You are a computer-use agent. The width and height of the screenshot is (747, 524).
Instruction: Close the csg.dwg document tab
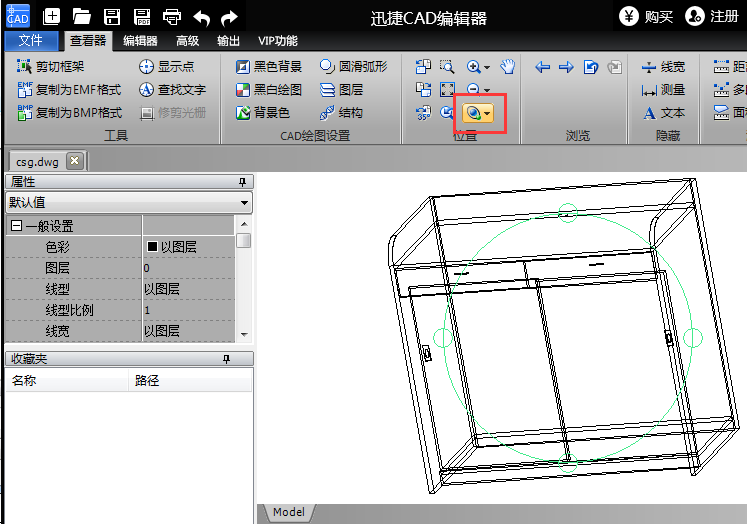click(x=74, y=160)
